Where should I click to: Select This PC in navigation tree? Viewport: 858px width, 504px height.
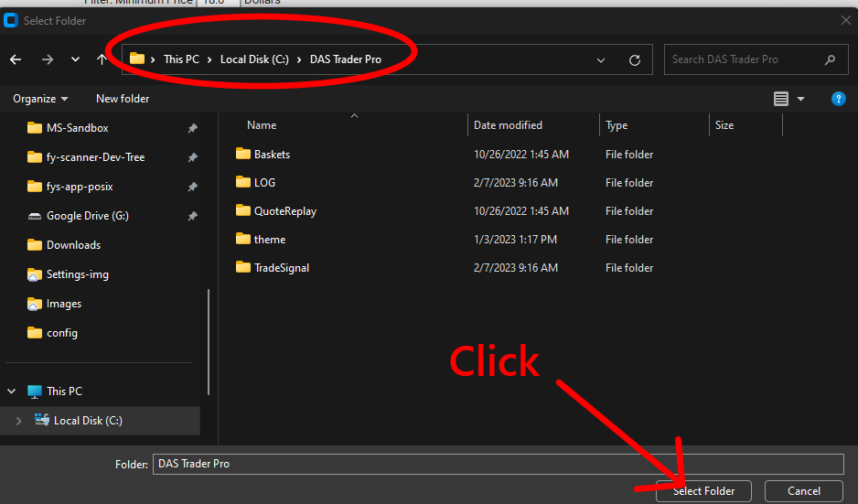tap(64, 391)
